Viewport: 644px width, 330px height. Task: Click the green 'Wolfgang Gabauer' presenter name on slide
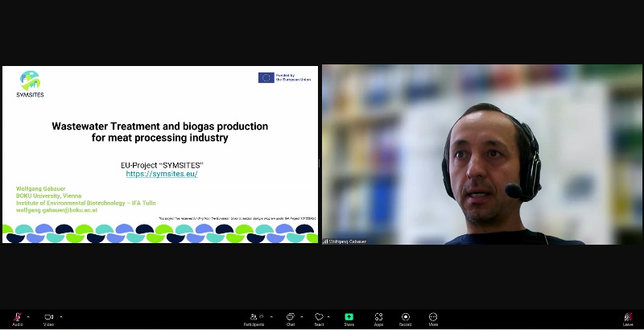[41, 189]
